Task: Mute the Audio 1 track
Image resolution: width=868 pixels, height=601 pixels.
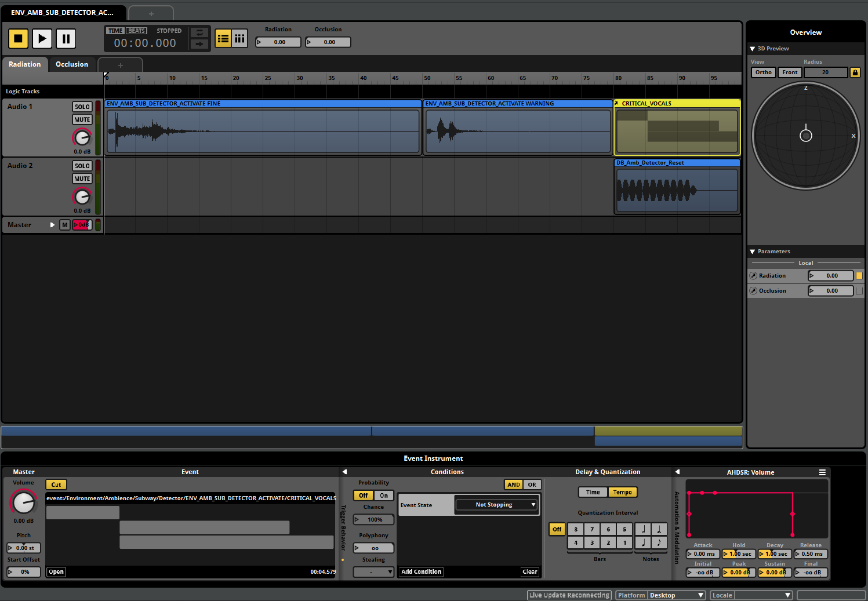Action: pos(82,119)
